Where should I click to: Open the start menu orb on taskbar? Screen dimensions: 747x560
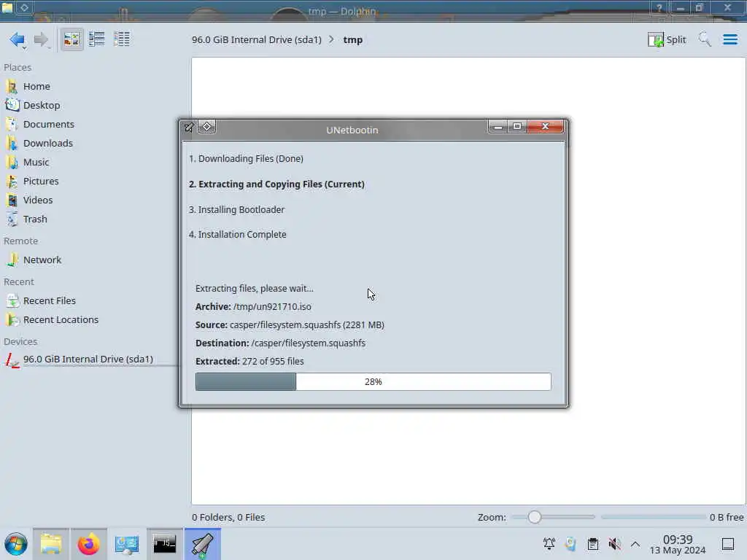pyautogui.click(x=16, y=544)
